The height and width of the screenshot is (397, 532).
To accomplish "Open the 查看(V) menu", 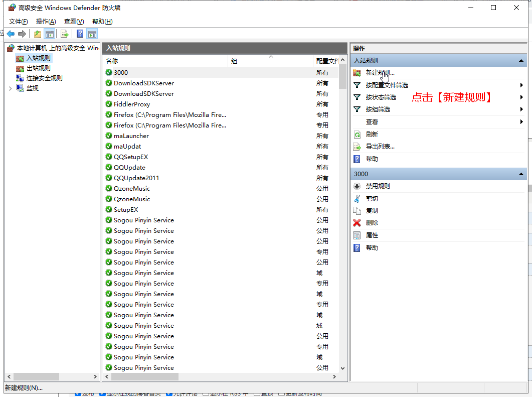I will coord(74,22).
